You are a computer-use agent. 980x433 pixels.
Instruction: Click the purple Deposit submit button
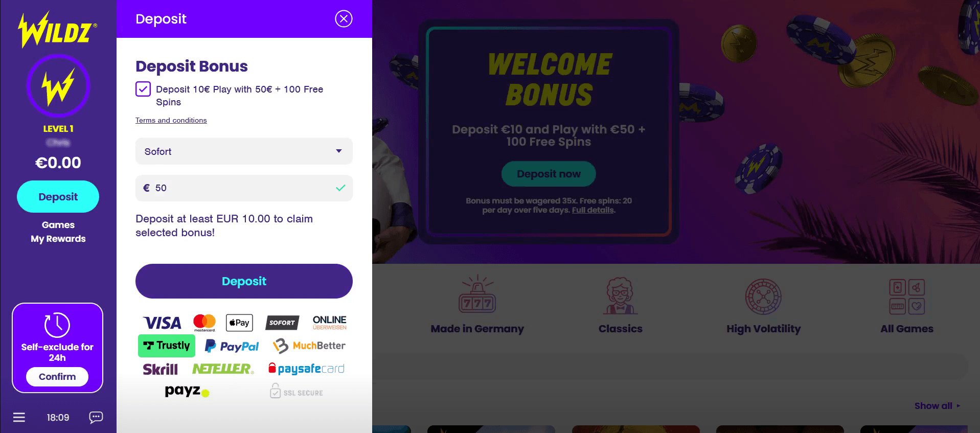point(244,281)
